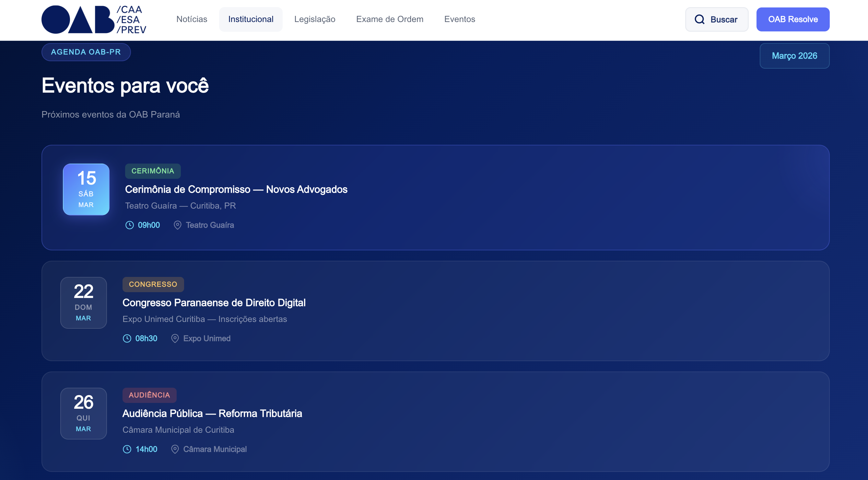Click the clock icon beside 08h30

click(127, 339)
